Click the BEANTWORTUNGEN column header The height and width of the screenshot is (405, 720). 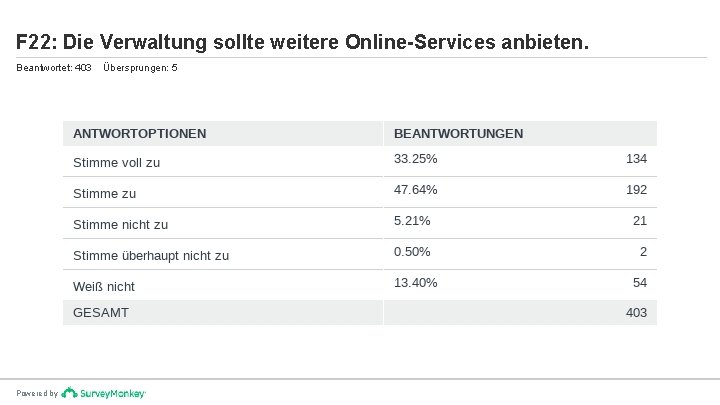pos(458,133)
